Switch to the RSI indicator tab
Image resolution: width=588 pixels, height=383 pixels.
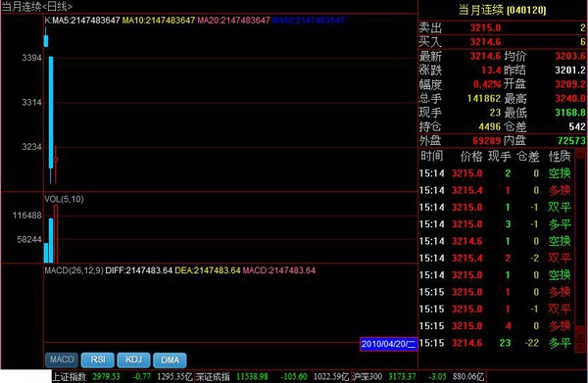98,359
